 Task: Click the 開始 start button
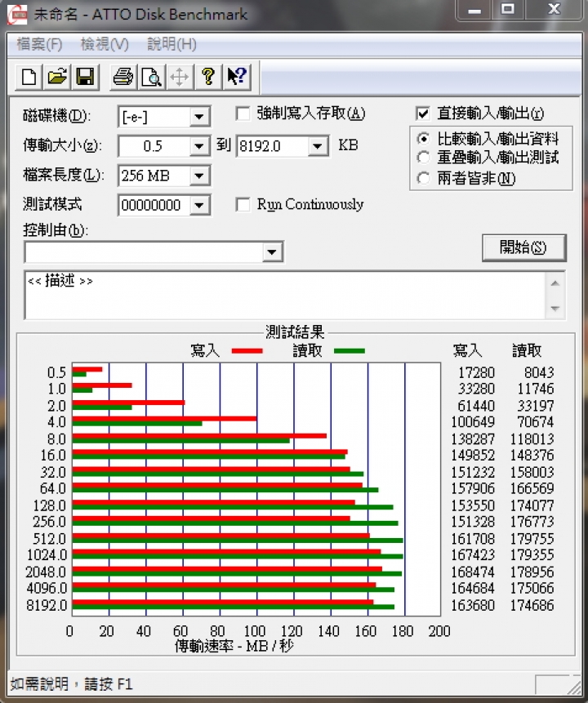523,247
